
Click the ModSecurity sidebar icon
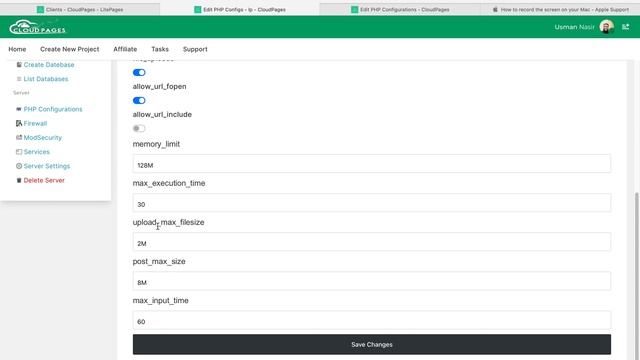click(x=19, y=138)
